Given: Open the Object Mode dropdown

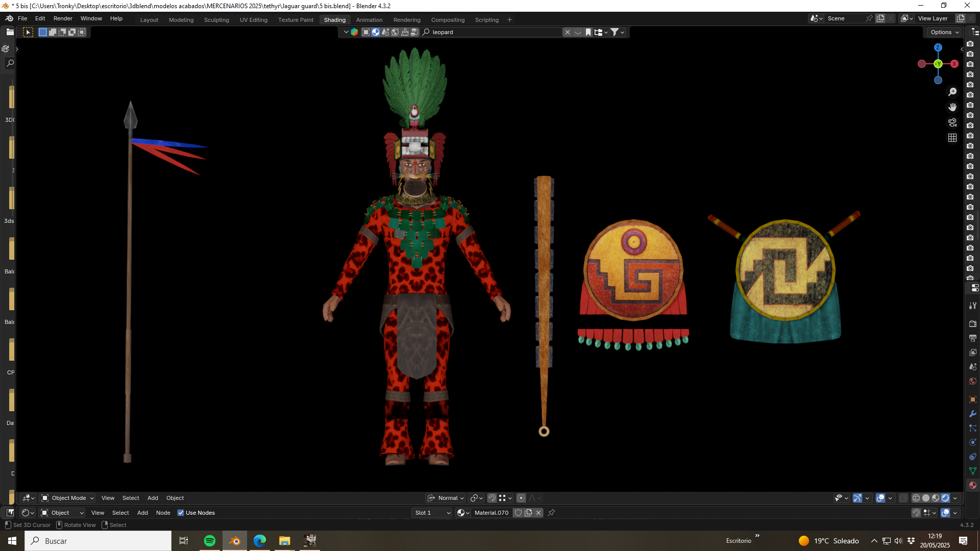Looking at the screenshot, I should [68, 498].
